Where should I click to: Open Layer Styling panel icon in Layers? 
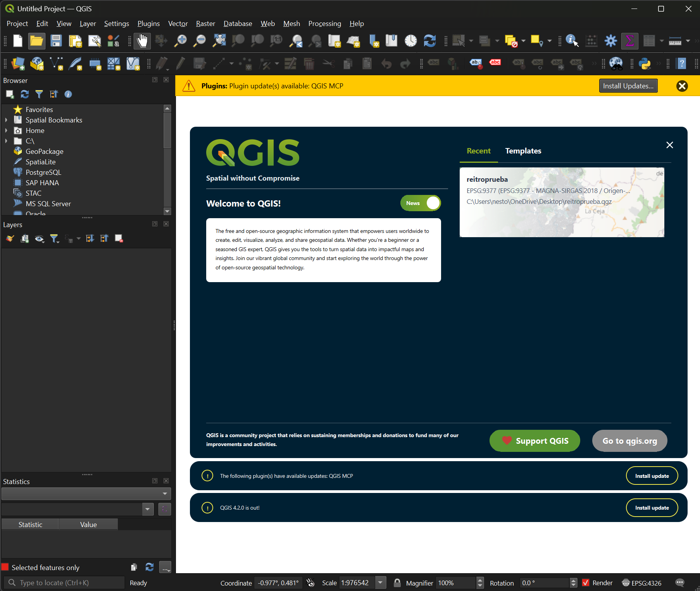point(10,239)
